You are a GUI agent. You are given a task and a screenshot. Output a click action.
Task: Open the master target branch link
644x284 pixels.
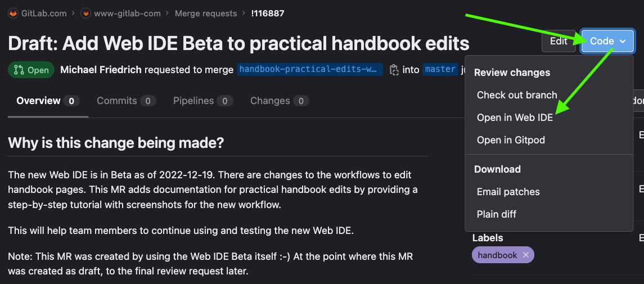coord(440,69)
